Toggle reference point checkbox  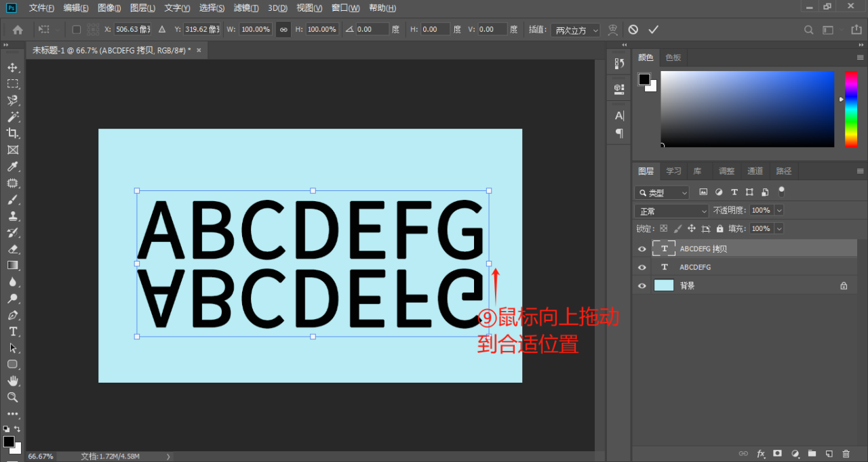pos(76,30)
